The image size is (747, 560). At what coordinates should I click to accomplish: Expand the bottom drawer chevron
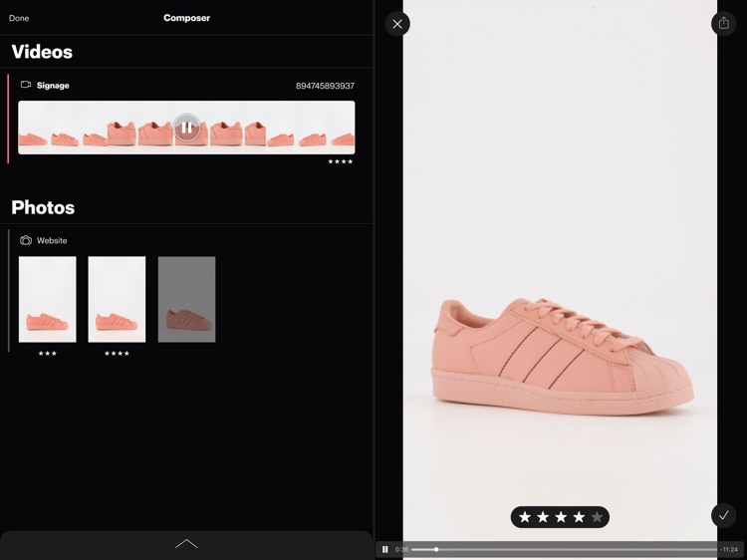186,544
